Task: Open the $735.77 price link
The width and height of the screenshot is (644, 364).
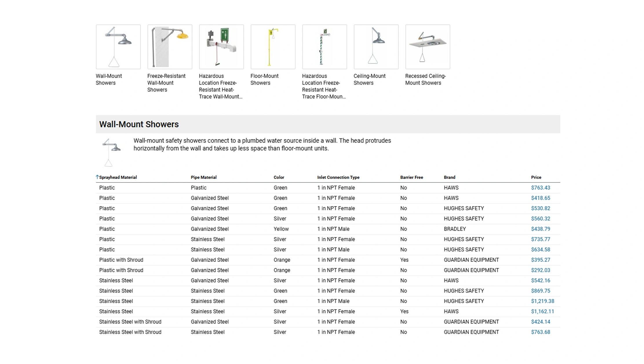Action: tap(541, 239)
